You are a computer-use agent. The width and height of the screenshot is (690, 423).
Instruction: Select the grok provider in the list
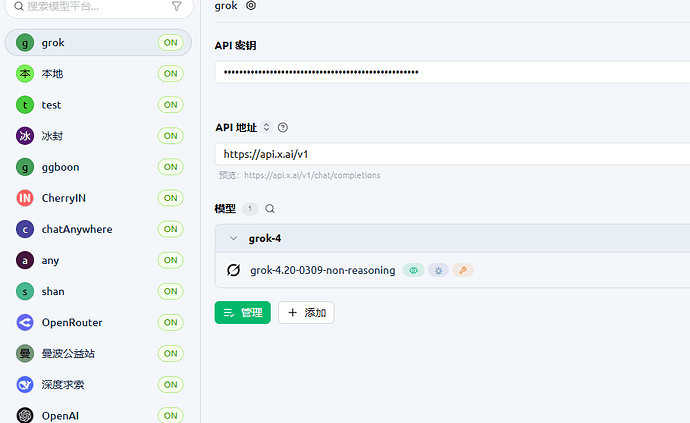click(98, 43)
